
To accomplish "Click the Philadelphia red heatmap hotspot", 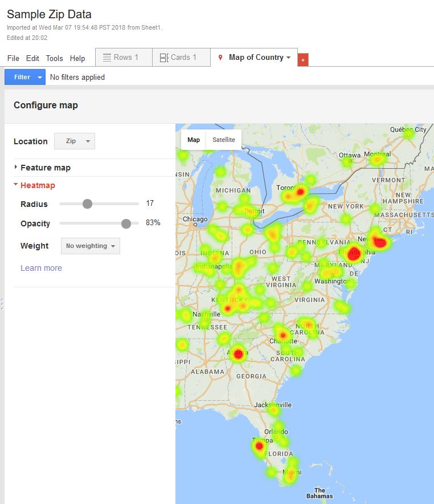I will [x=354, y=253].
